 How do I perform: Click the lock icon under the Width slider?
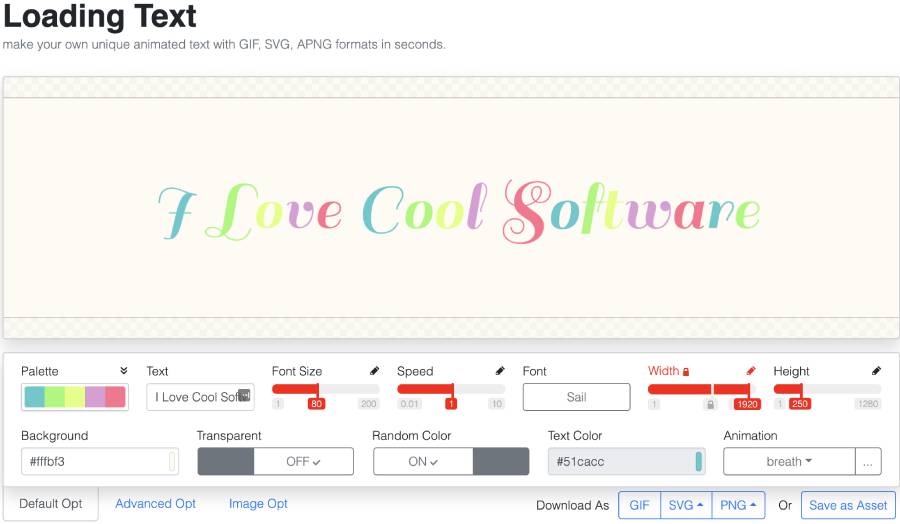pos(711,404)
